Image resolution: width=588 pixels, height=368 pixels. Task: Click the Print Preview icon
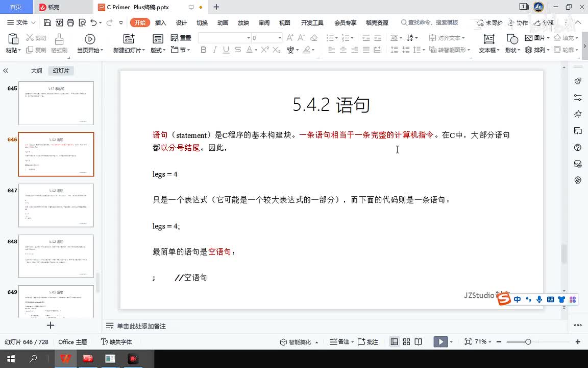[x=82, y=22]
